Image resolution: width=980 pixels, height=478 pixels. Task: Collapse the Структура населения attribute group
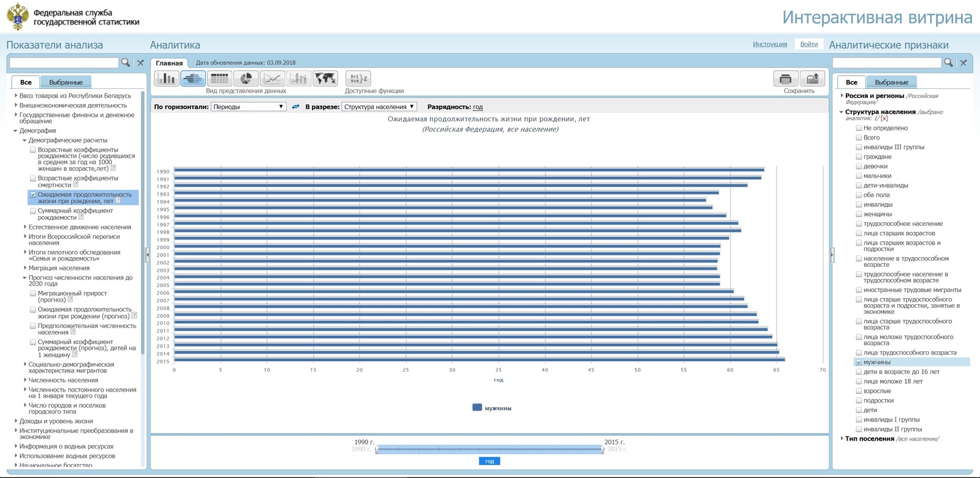click(x=842, y=112)
